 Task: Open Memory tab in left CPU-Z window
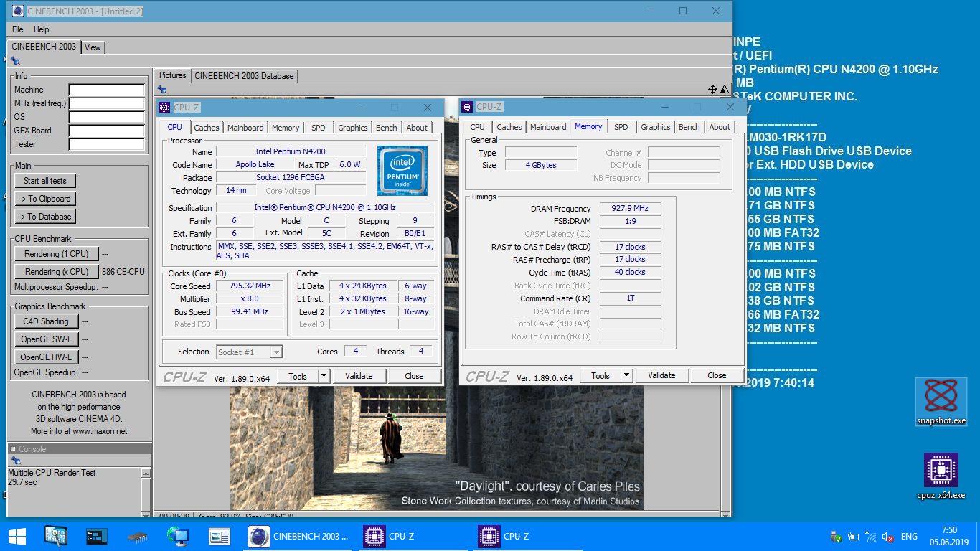point(286,128)
